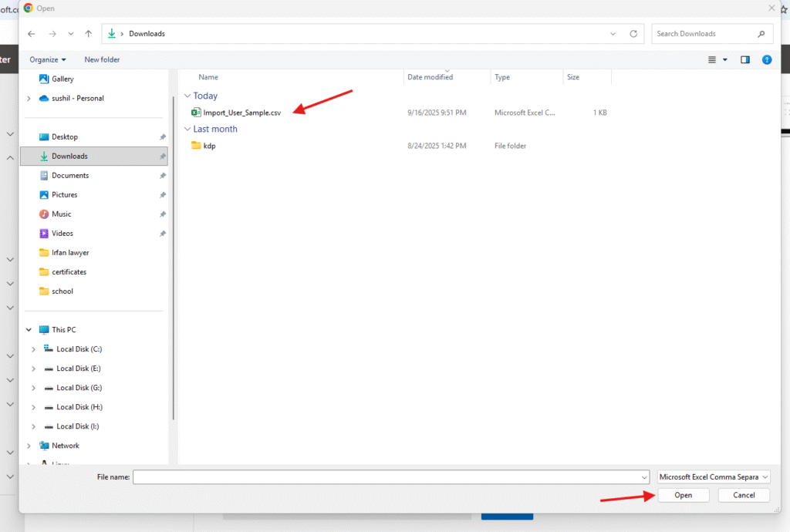
Task: Refresh the Downloads folder view
Action: [633, 34]
